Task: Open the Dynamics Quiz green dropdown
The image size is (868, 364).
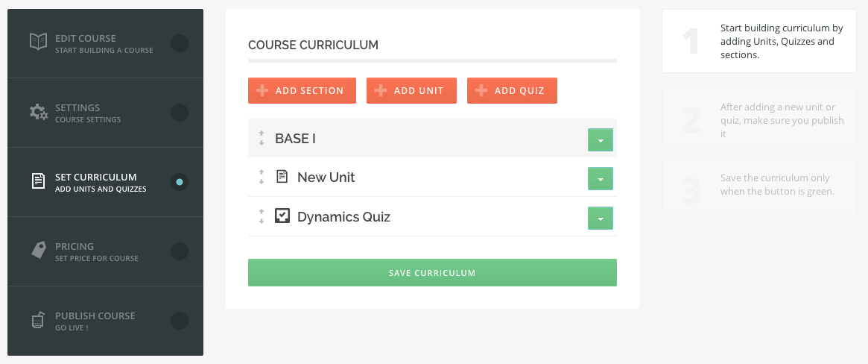Action: pyautogui.click(x=600, y=218)
